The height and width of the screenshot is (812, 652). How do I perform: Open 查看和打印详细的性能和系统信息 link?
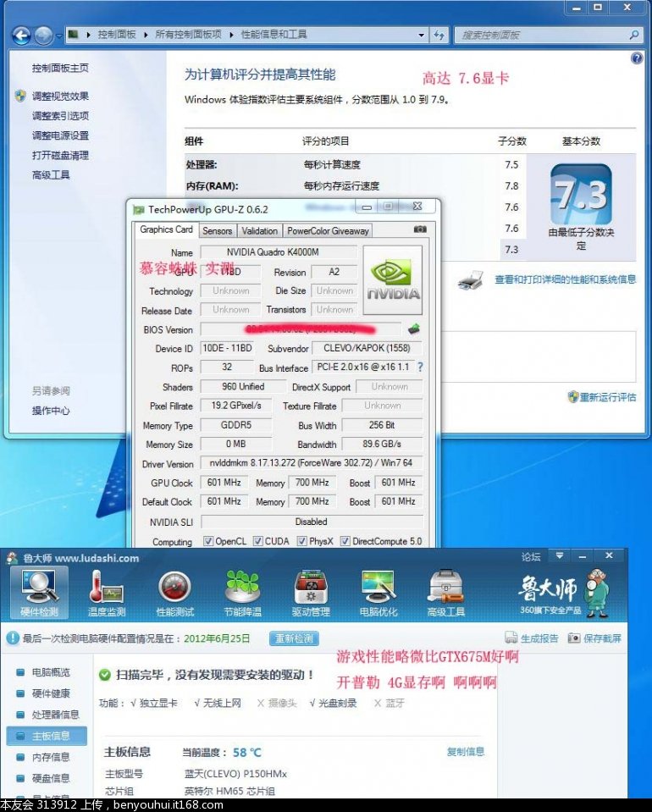tap(565, 279)
